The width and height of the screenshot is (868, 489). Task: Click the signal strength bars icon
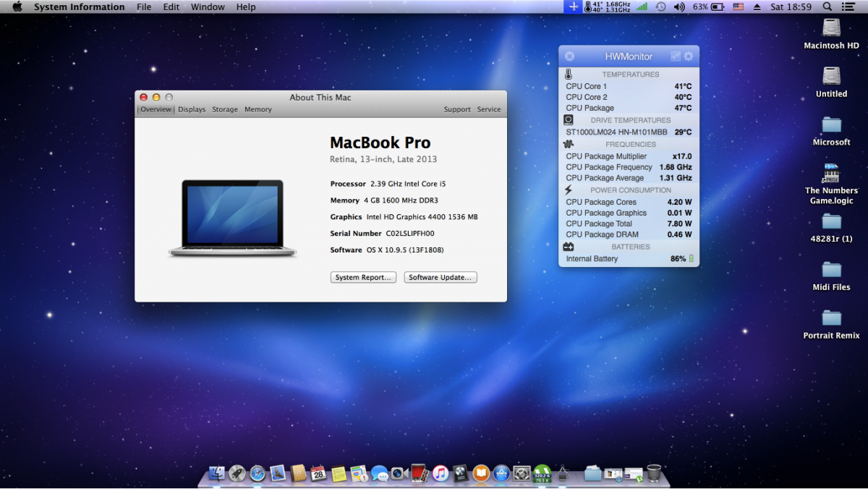point(642,7)
